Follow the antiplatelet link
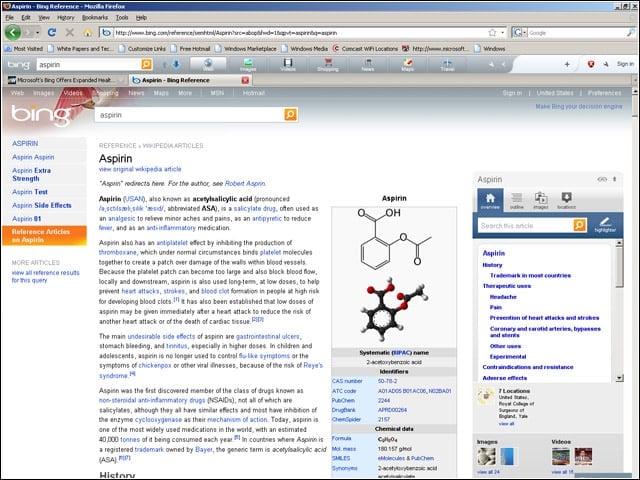Image resolution: width=640 pixels, height=480 pixels. point(172,242)
